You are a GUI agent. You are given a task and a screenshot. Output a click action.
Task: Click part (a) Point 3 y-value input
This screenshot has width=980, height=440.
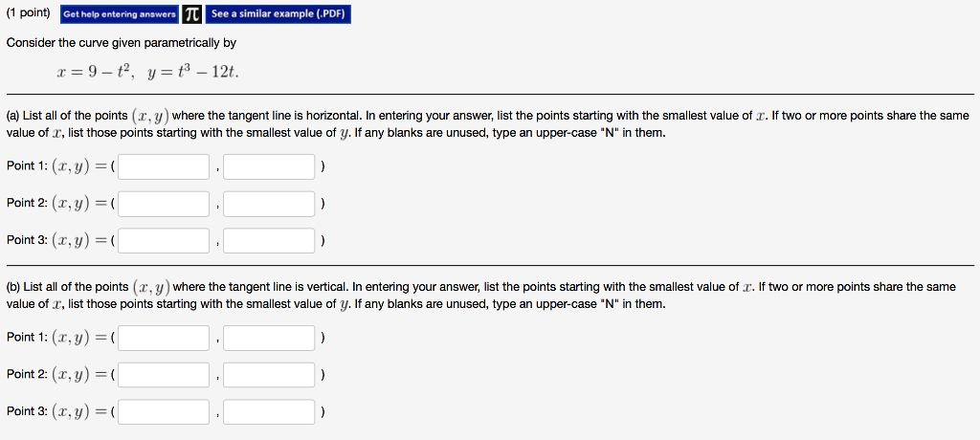tap(269, 241)
